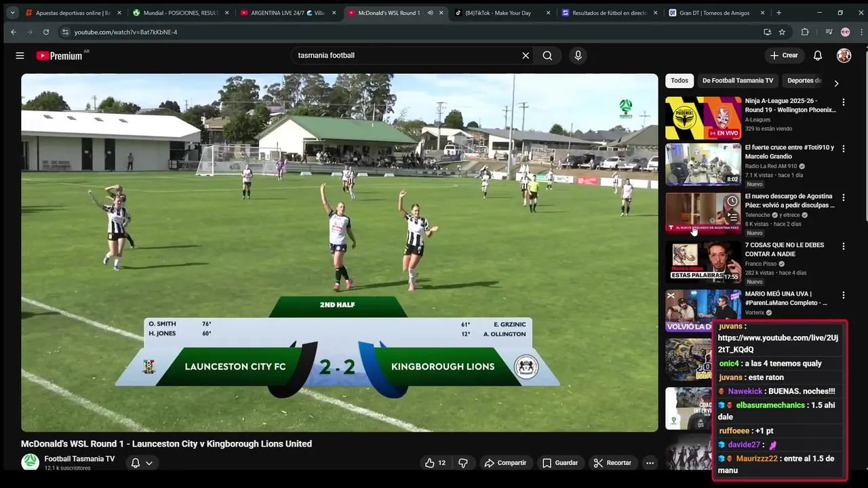868x488 pixels.
Task: Close the Gran DT tab
Action: pos(763,13)
